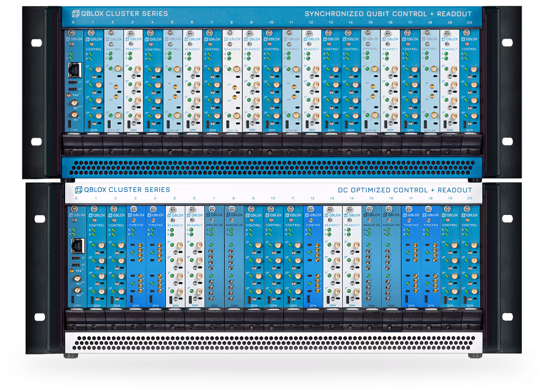Click Ethernet port on white-header cluster CMM module
The width and height of the screenshot is (547, 392).
coord(78,246)
